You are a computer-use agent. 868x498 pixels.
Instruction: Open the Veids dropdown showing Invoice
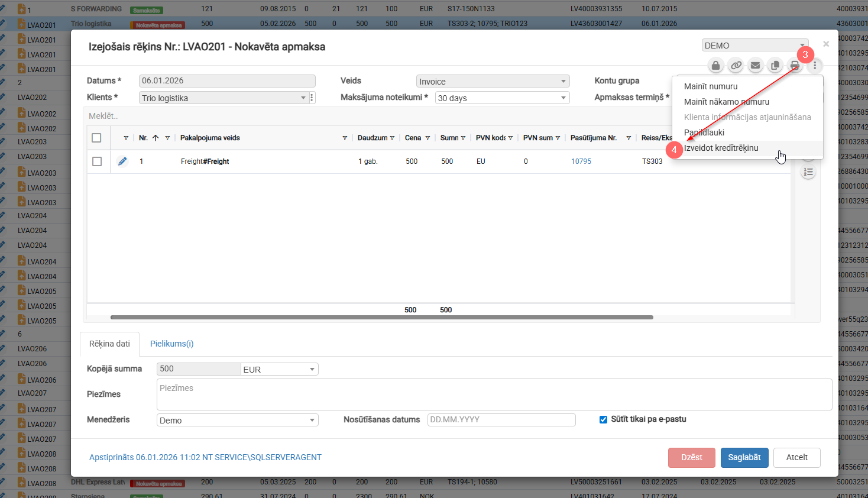coord(493,82)
